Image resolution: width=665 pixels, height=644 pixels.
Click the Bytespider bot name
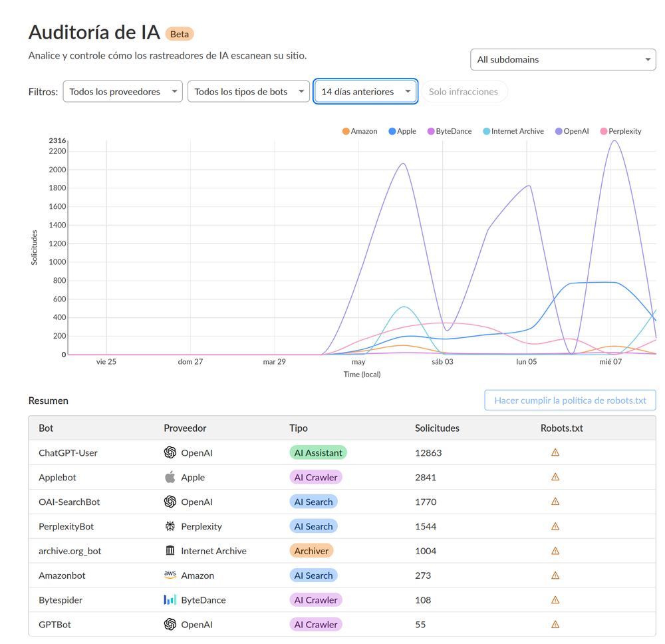tap(61, 600)
